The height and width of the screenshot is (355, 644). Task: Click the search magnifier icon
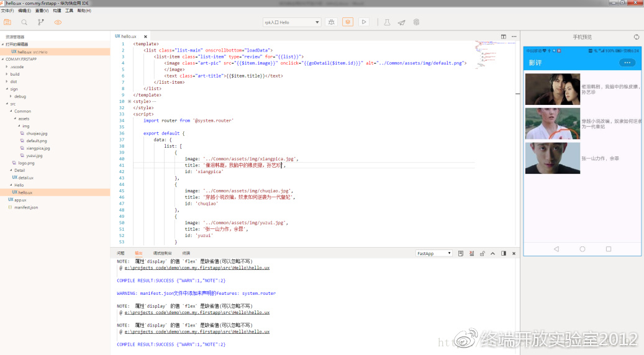24,22
